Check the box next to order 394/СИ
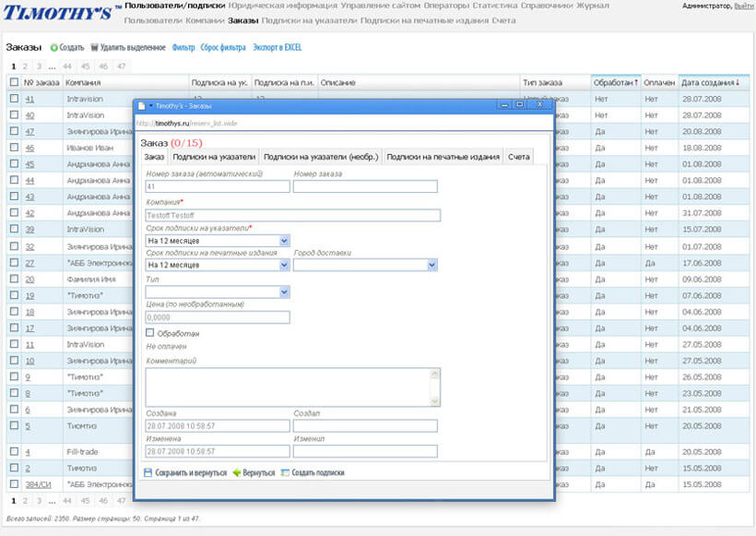 coord(14,484)
